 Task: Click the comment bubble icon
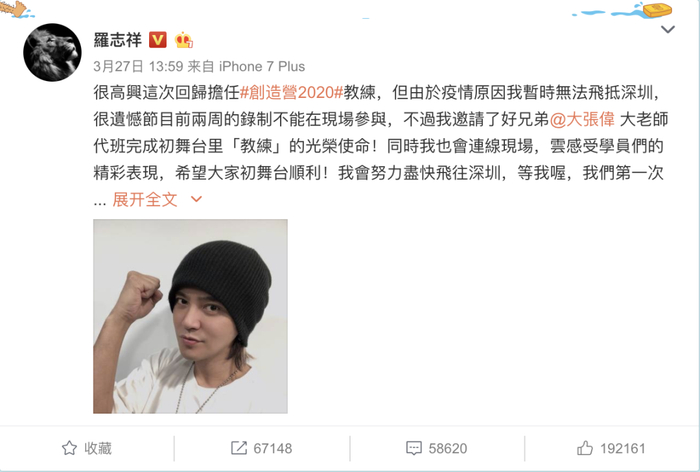pyautogui.click(x=414, y=448)
